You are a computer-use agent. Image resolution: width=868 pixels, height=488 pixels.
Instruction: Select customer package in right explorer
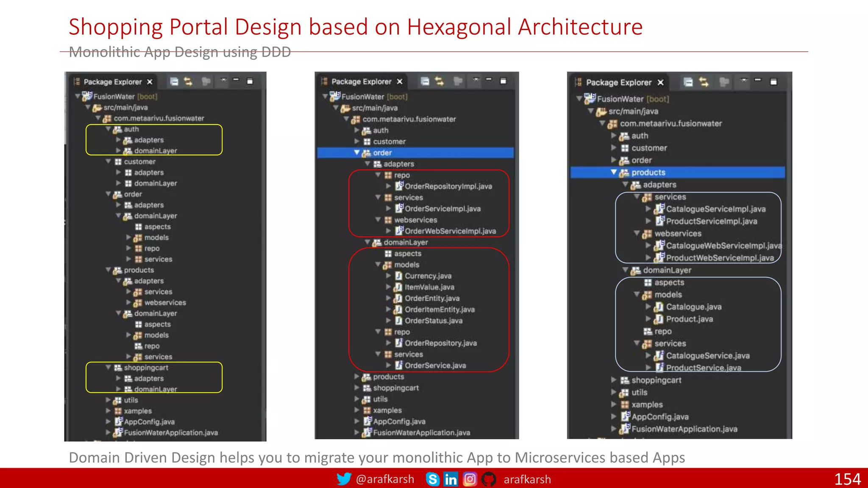[649, 148]
